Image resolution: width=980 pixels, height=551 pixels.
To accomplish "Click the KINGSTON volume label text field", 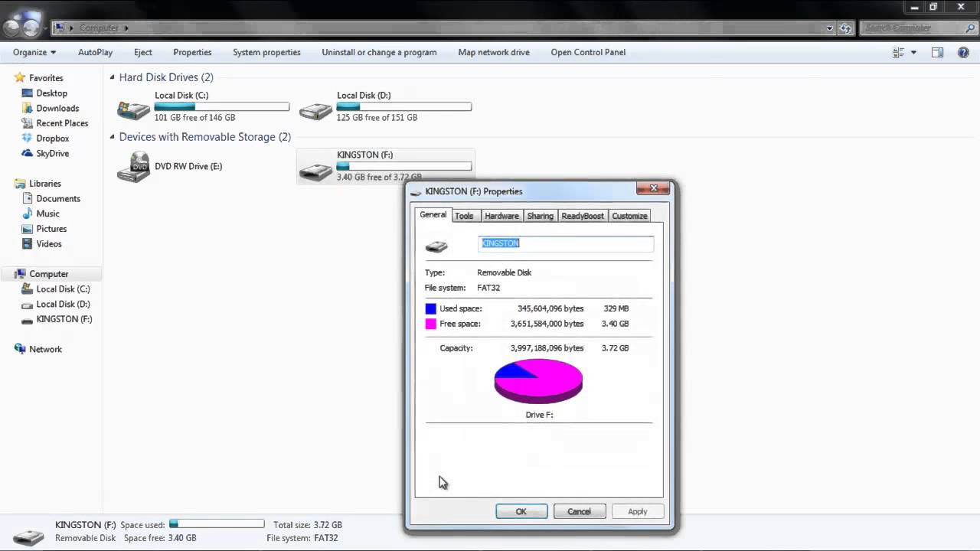I will pyautogui.click(x=566, y=243).
